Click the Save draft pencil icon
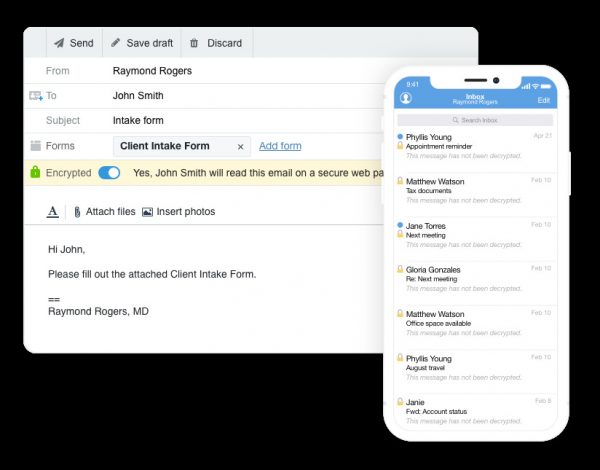Viewport: 600px width, 470px height. pyautogui.click(x=116, y=42)
